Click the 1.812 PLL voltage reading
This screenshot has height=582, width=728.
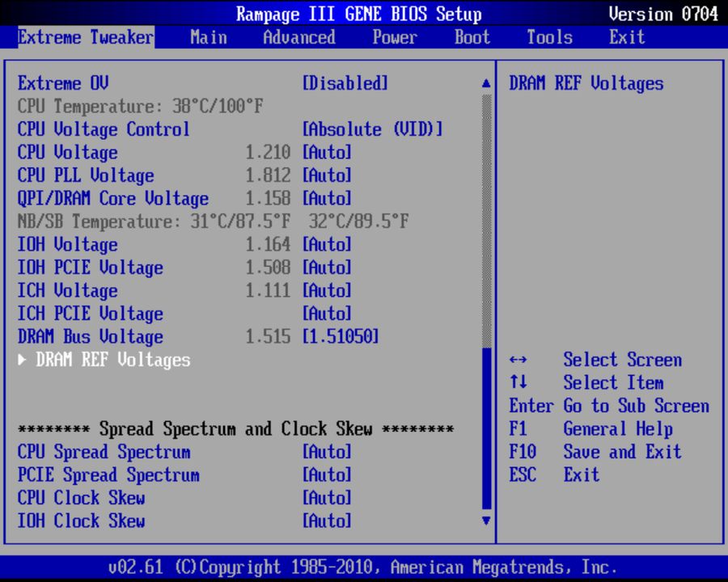(268, 175)
